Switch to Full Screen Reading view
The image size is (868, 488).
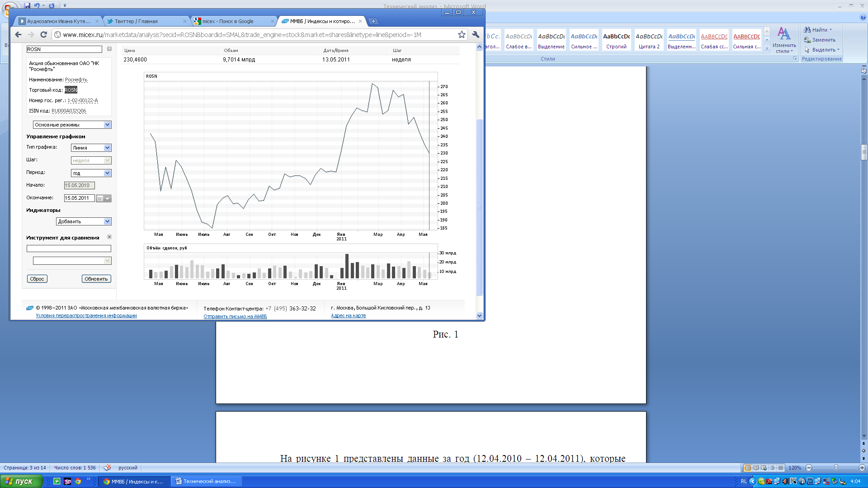tap(756, 468)
